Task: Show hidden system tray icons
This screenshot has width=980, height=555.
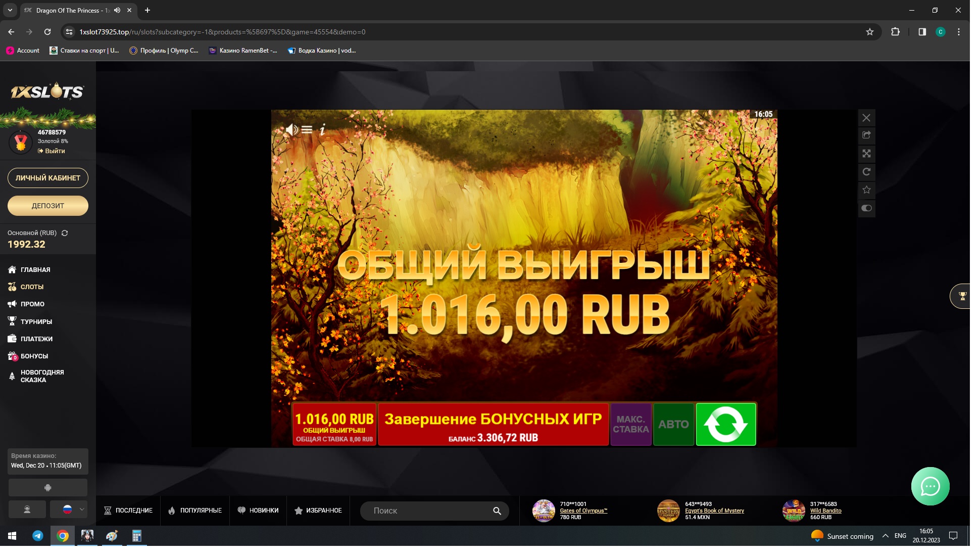Action: click(x=885, y=536)
